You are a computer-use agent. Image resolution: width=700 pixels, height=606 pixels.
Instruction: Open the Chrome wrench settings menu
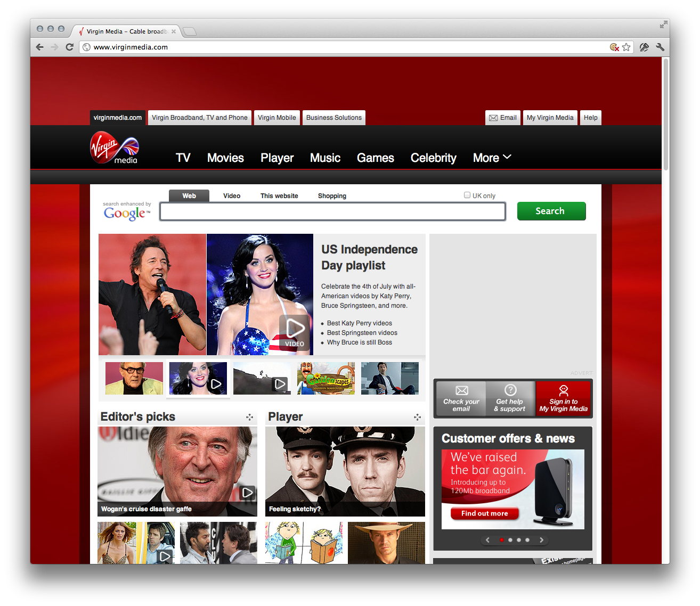tap(660, 47)
